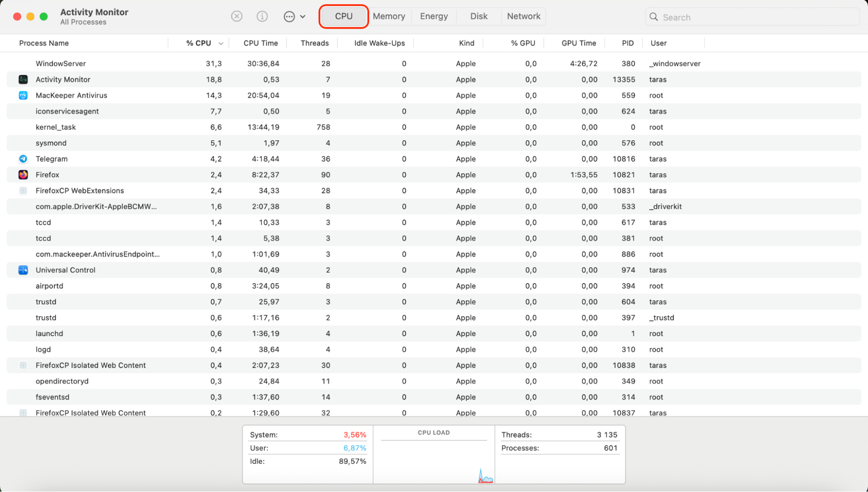Image resolution: width=868 pixels, height=492 pixels.
Task: Switch to the Memory tab
Action: (x=389, y=16)
